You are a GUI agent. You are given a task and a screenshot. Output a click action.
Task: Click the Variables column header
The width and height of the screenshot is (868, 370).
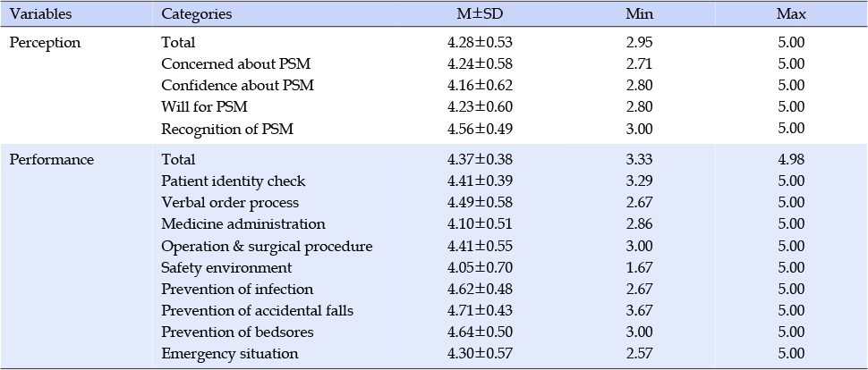point(41,14)
